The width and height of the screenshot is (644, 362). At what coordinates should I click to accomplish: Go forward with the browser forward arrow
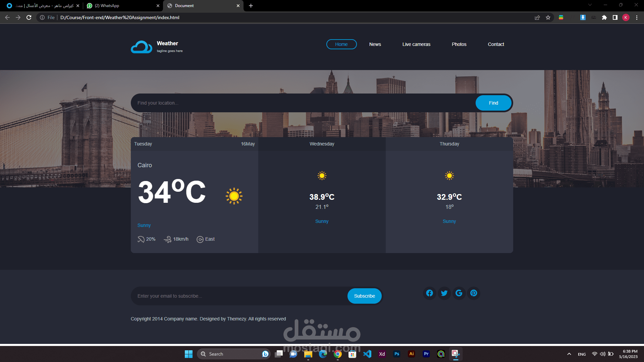18,17
